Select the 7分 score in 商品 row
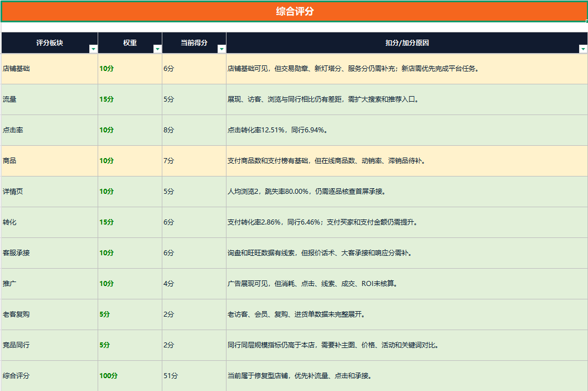Image resolution: width=588 pixels, height=391 pixels. [x=194, y=161]
